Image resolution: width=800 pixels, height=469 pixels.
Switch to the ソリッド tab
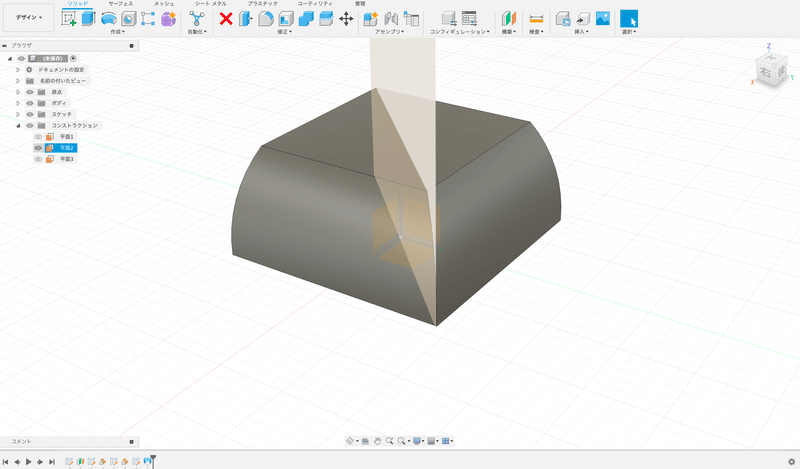[78, 4]
